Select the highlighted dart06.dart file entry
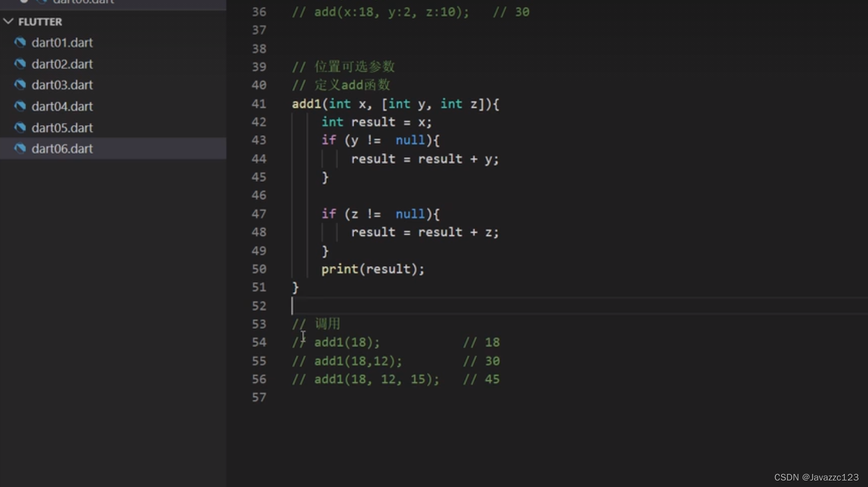This screenshot has height=487, width=868. pyautogui.click(x=62, y=149)
